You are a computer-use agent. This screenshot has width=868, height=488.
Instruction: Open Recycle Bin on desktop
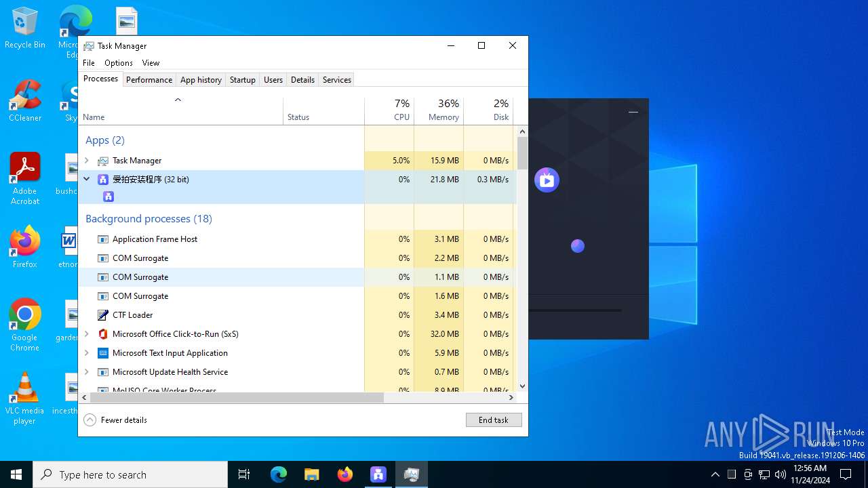[x=25, y=28]
